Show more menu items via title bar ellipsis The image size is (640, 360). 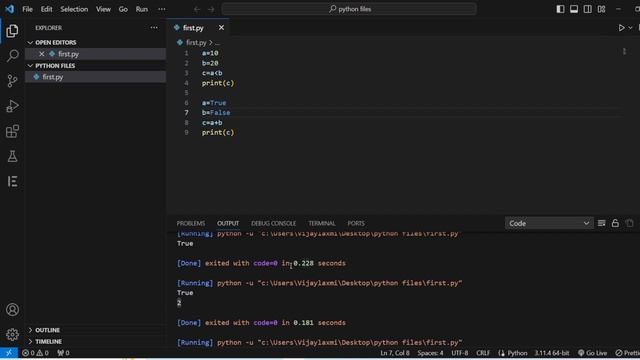click(162, 9)
